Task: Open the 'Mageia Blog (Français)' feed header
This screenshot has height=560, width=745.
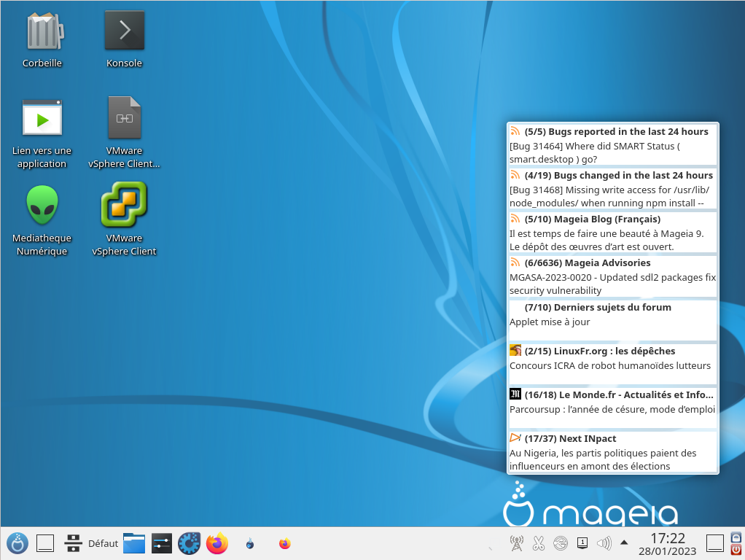Action: pyautogui.click(x=593, y=219)
